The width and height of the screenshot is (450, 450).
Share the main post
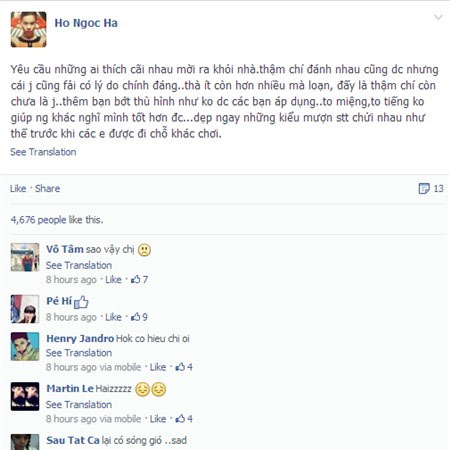tap(48, 188)
